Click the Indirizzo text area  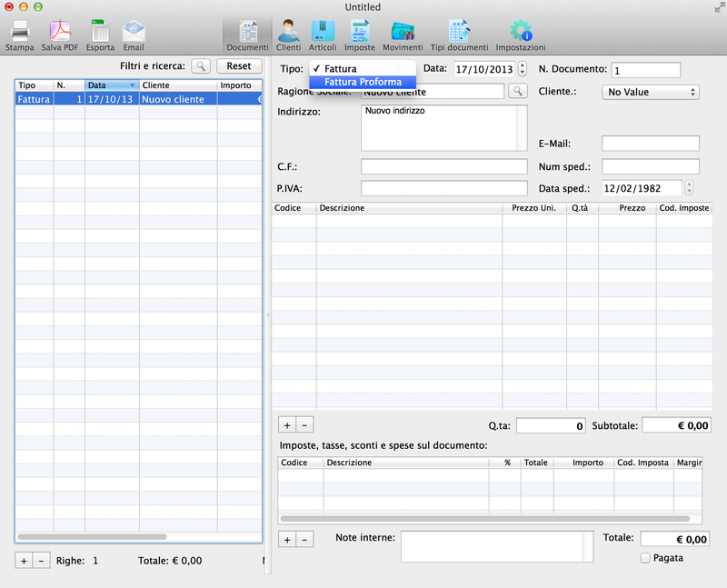click(443, 127)
